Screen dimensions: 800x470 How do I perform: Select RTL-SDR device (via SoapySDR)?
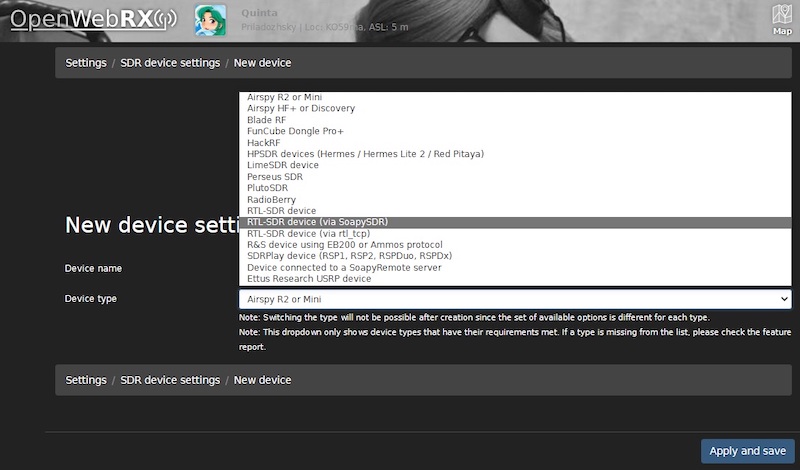pyautogui.click(x=515, y=222)
